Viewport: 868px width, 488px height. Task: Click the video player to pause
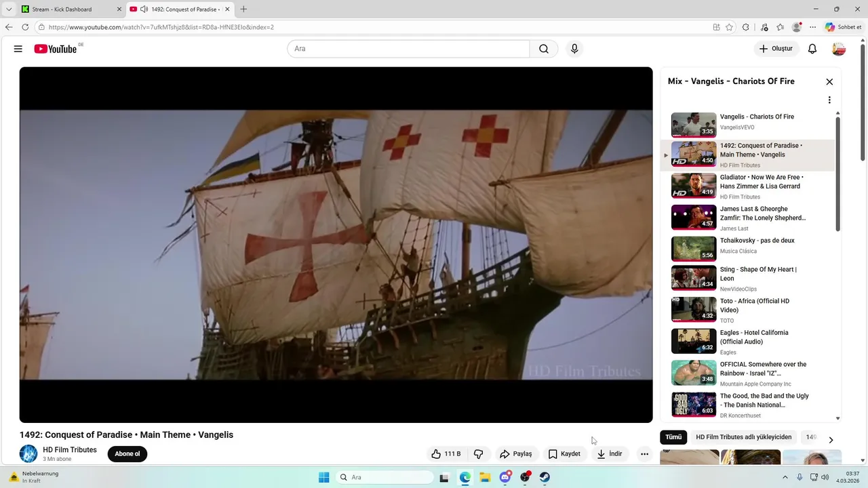(336, 245)
